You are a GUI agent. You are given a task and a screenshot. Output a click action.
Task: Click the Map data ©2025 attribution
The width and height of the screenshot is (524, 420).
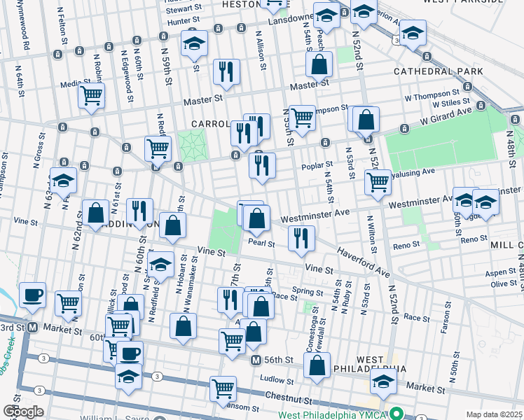(493, 414)
